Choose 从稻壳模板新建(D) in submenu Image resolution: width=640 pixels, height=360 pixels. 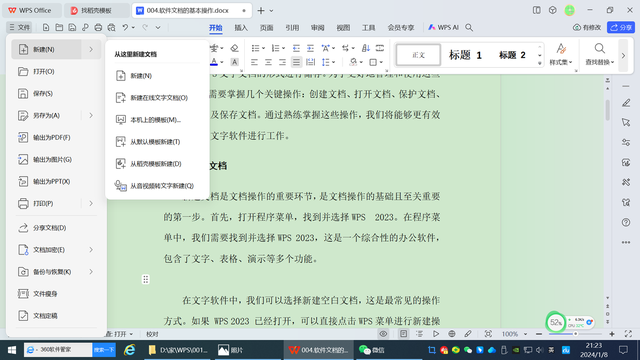pos(157,164)
